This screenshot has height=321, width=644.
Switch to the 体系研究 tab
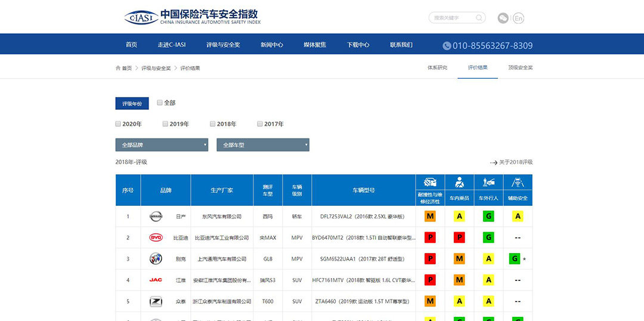(x=437, y=67)
